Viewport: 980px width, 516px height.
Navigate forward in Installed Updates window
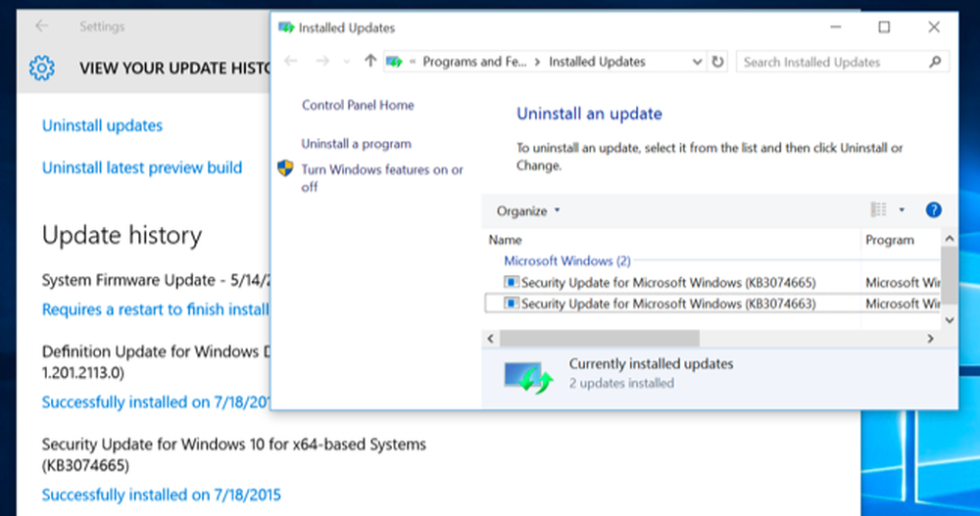click(x=321, y=62)
